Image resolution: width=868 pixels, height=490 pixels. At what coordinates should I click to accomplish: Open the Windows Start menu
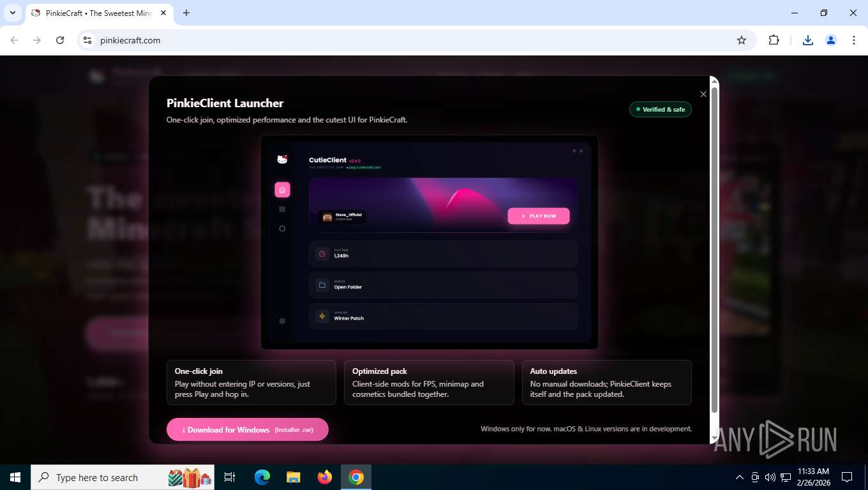click(15, 477)
